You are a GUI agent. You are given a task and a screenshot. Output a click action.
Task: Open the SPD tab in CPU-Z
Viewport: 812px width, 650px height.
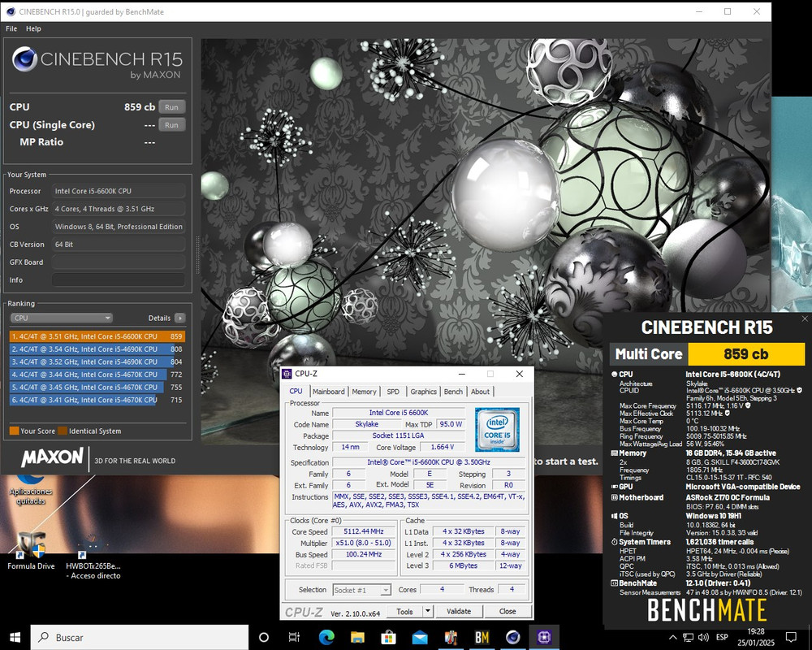coord(393,392)
